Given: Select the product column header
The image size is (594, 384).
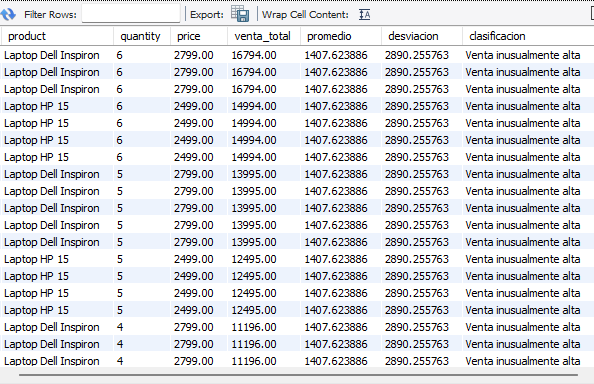Looking at the screenshot, I should (57, 36).
